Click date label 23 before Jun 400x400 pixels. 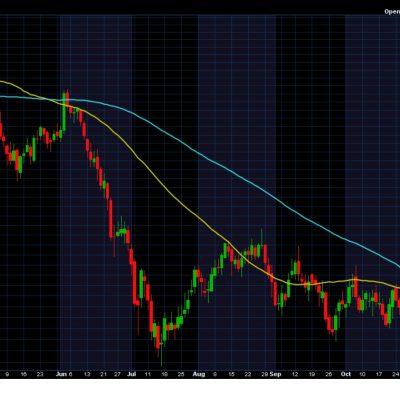click(40, 374)
